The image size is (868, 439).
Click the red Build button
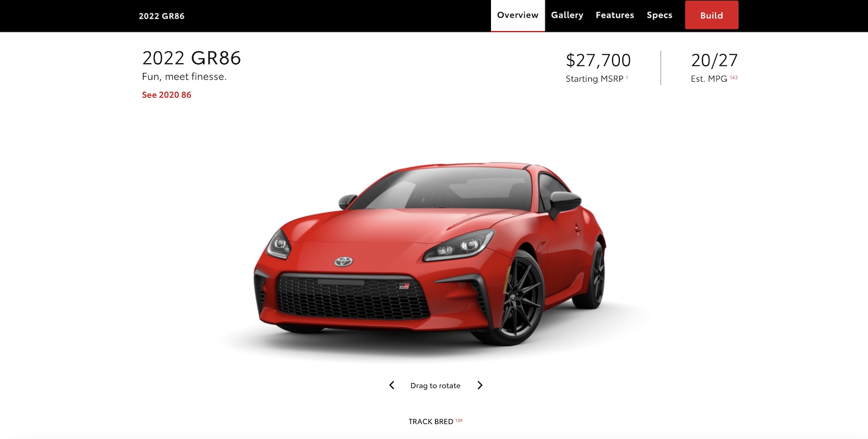(712, 15)
